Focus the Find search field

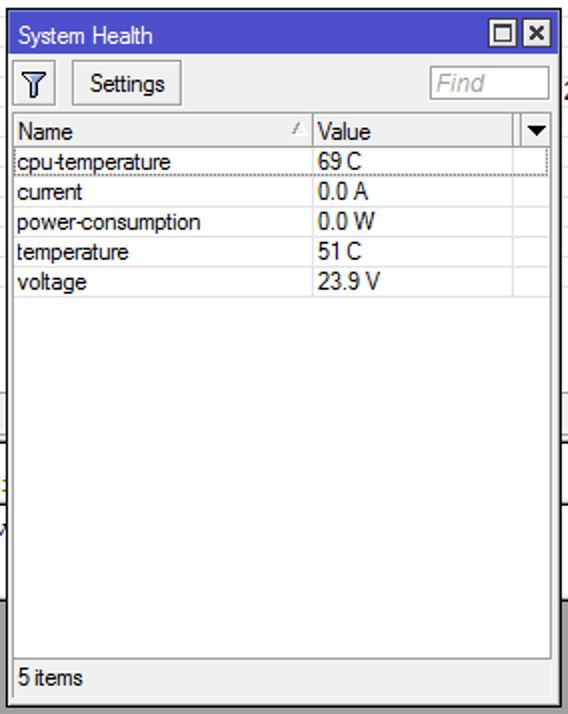[x=489, y=83]
